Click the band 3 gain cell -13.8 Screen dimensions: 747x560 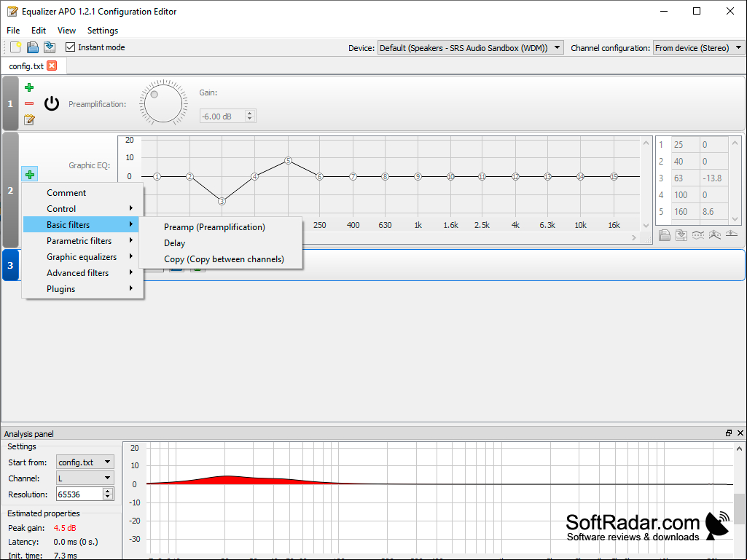point(713,178)
